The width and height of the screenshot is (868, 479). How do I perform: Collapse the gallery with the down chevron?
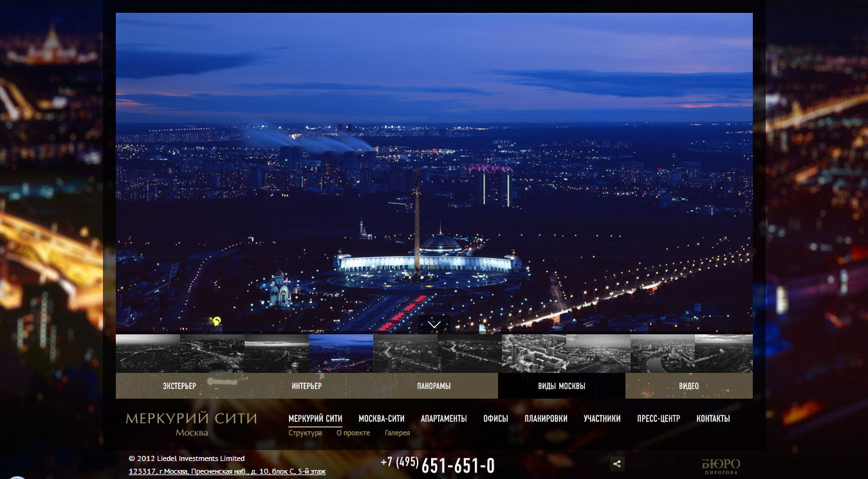pyautogui.click(x=434, y=325)
